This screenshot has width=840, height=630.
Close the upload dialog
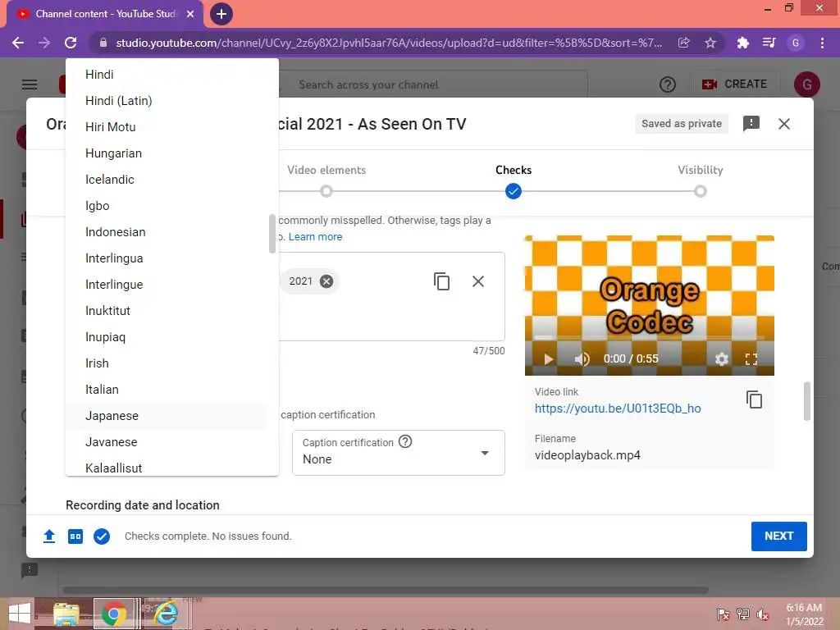(x=783, y=124)
